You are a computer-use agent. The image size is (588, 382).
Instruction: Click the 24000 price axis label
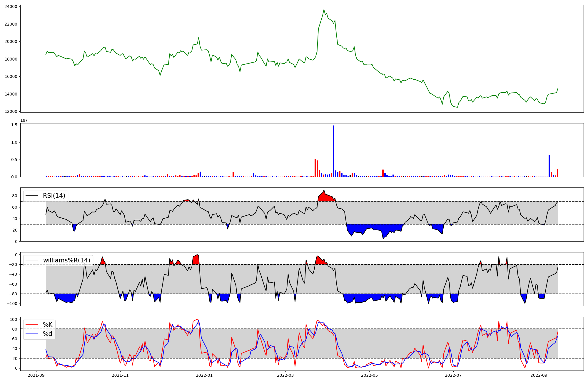(x=11, y=6)
